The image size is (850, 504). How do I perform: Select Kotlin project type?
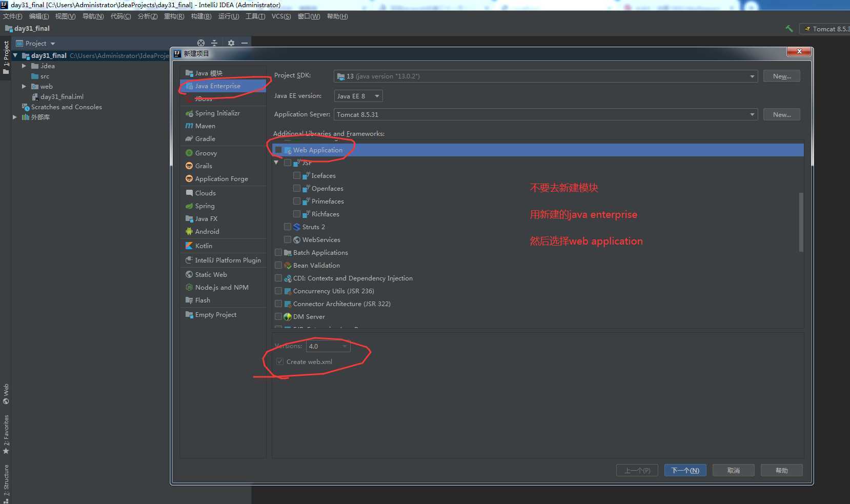point(204,246)
